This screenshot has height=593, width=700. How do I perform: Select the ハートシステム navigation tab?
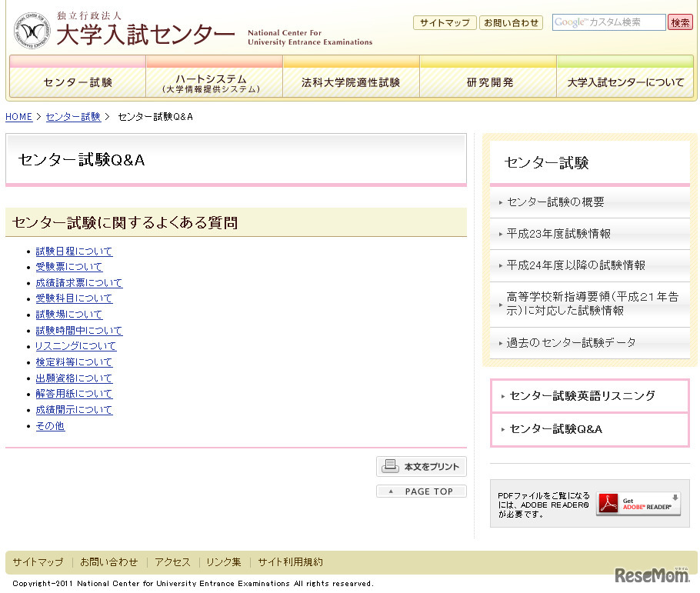[214, 82]
